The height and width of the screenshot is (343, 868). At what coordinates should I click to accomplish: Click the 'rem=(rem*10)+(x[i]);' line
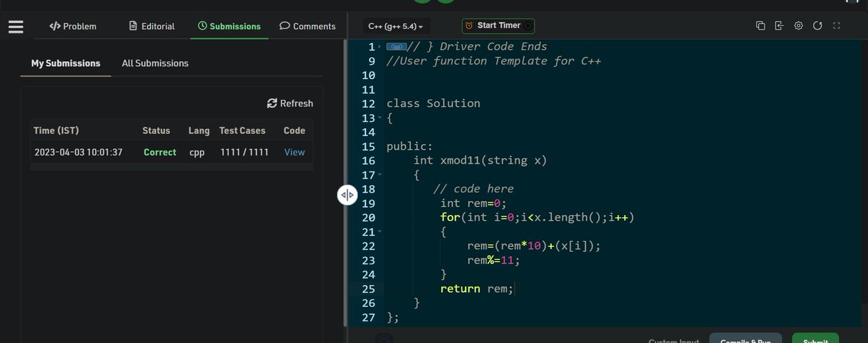coord(534,246)
